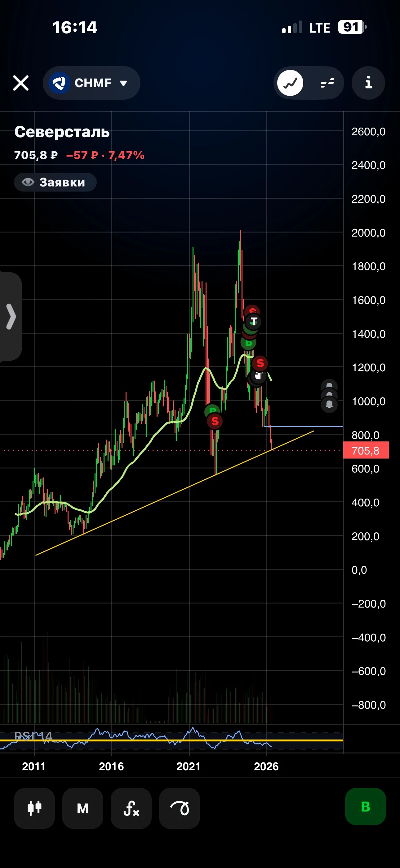The width and height of the screenshot is (400, 868).
Task: Select the blue horizontal level line
Action: [303, 427]
